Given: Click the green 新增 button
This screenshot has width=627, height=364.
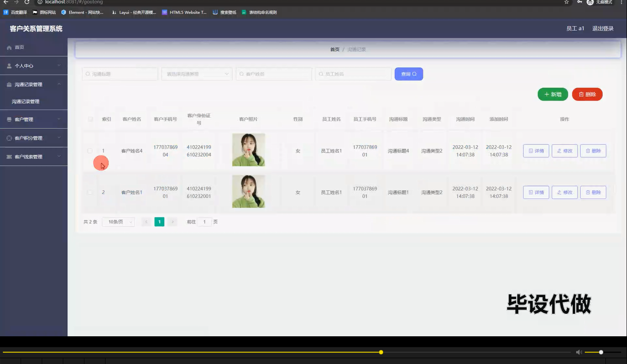Looking at the screenshot, I should tap(553, 94).
